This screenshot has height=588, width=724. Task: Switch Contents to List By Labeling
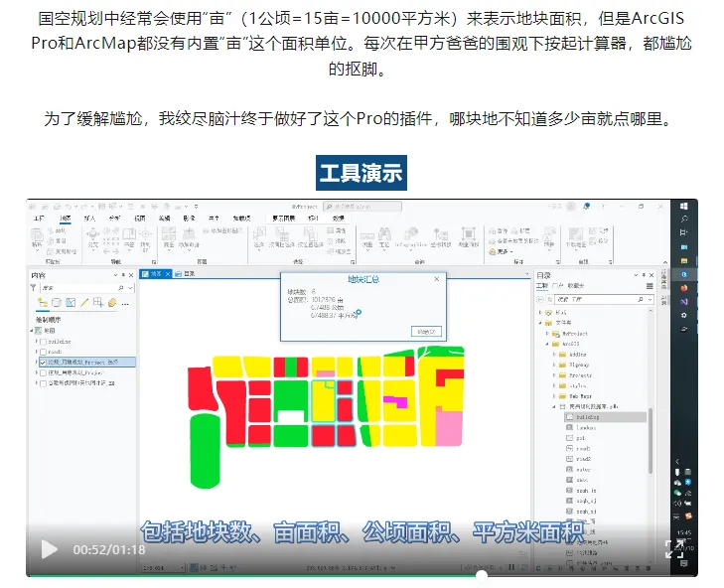112,303
